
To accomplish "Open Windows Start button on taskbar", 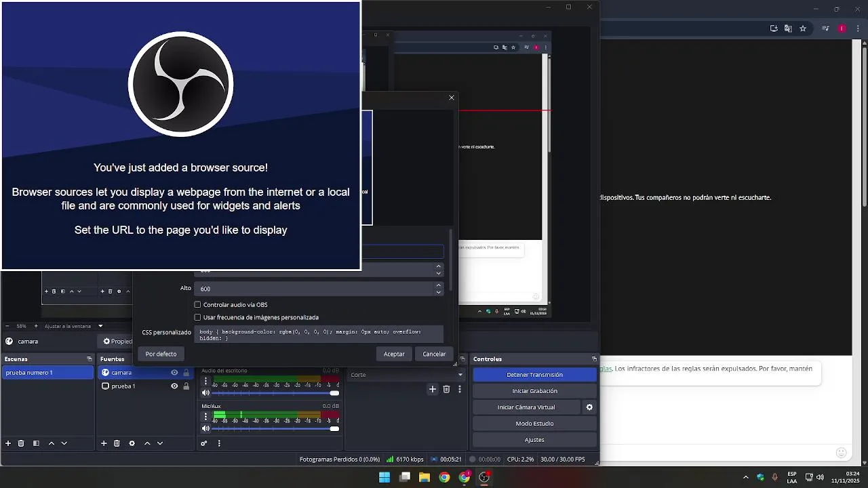I will tap(384, 477).
